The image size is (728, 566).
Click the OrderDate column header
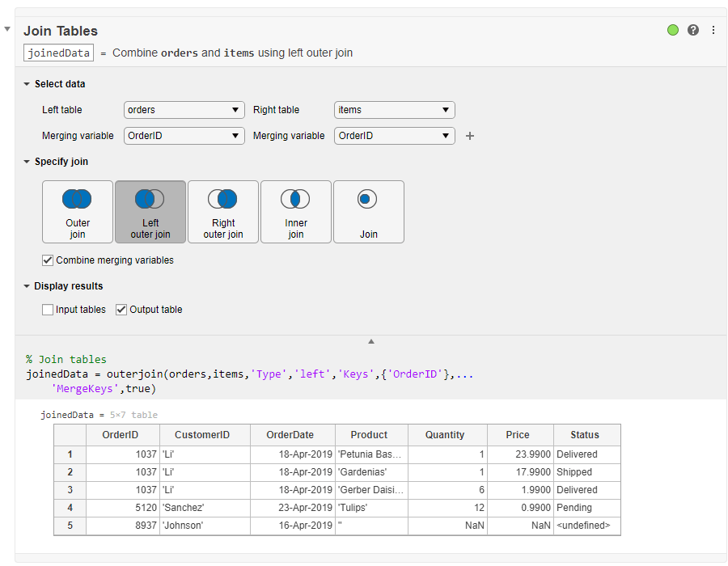[x=290, y=435]
